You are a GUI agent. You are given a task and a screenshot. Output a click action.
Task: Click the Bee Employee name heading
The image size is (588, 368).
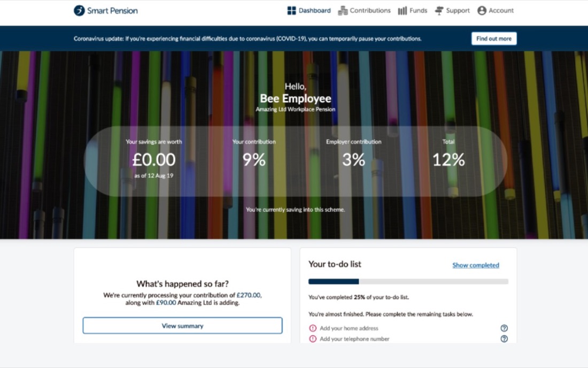[x=296, y=98]
